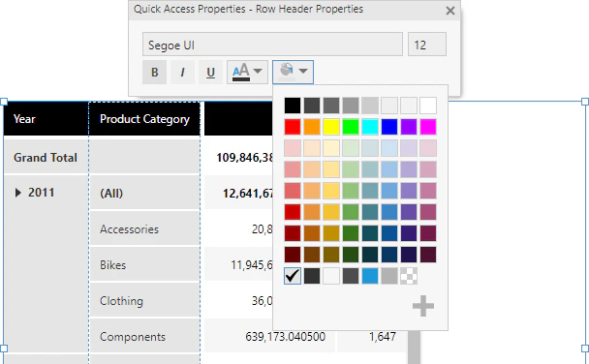
Task: Pick the bright blue swatch
Action: click(x=389, y=127)
